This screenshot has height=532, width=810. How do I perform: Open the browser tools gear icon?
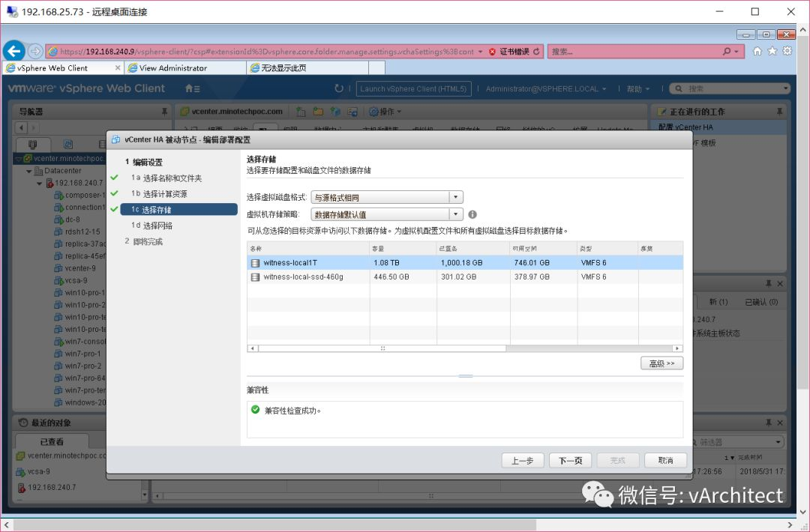point(787,51)
